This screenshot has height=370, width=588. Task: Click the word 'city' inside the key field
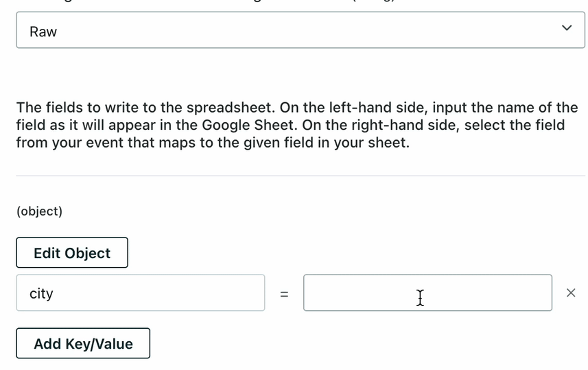[41, 293]
